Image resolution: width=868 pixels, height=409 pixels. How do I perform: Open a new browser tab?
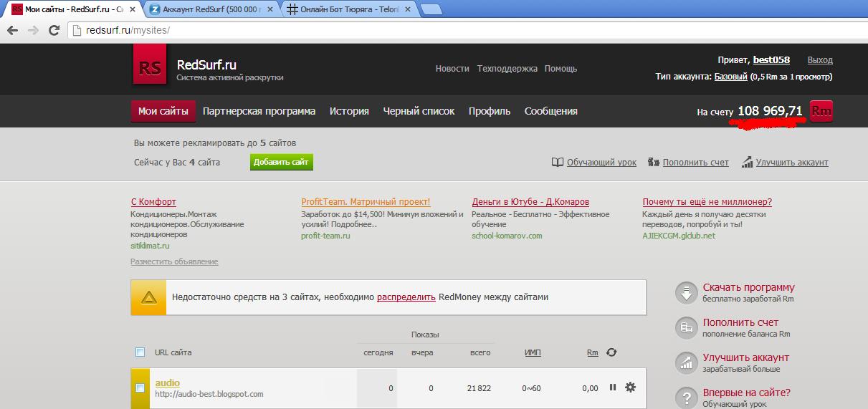click(430, 9)
